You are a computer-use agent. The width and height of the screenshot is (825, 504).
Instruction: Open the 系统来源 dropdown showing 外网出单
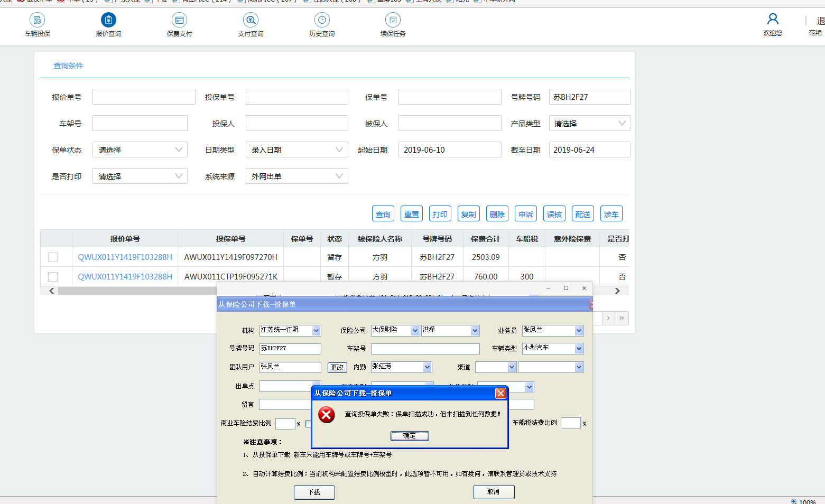296,176
